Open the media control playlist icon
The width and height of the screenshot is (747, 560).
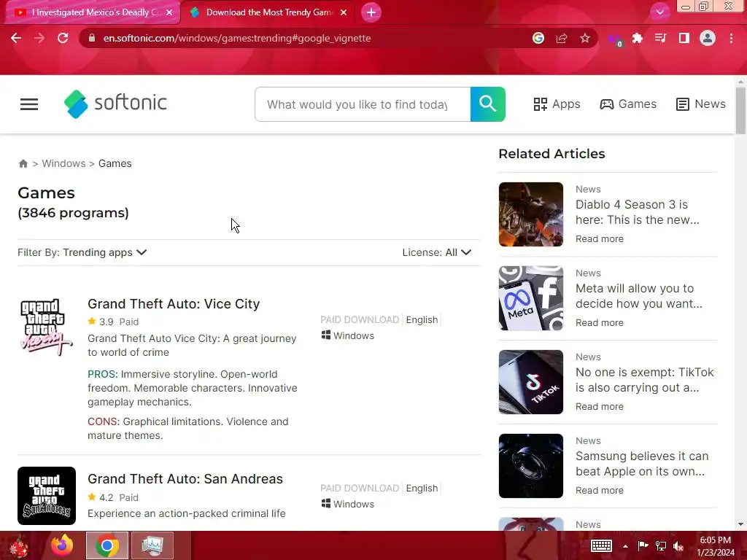click(661, 38)
